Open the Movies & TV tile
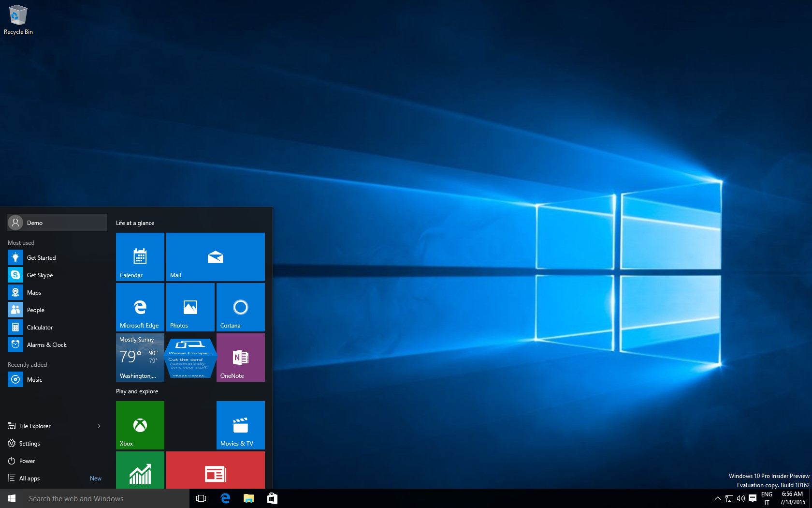Viewport: 812px width, 508px height. tap(241, 425)
